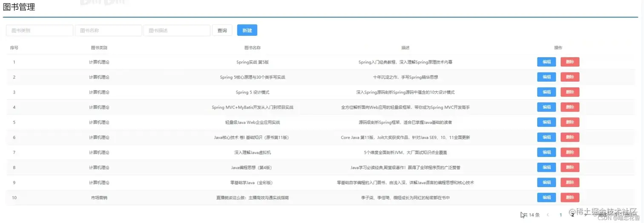
Task: Delete the 轻量级Java Web企业应用实战 row
Action: [x=570, y=122]
